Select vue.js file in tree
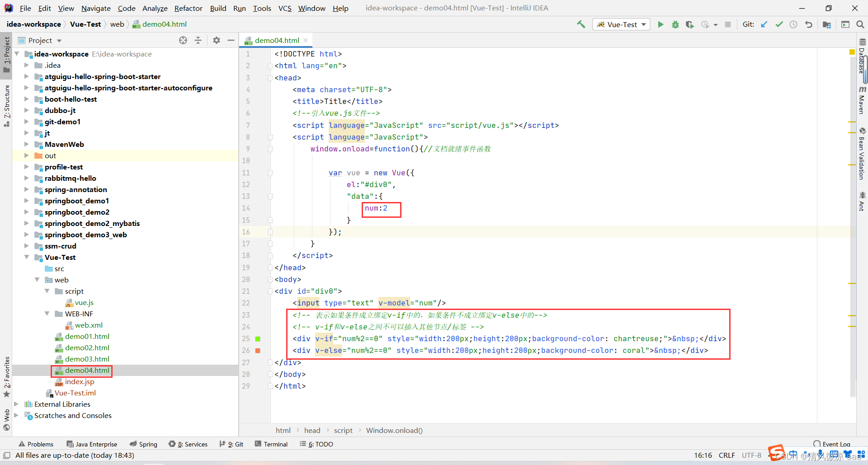The height and width of the screenshot is (465, 868). 84,302
